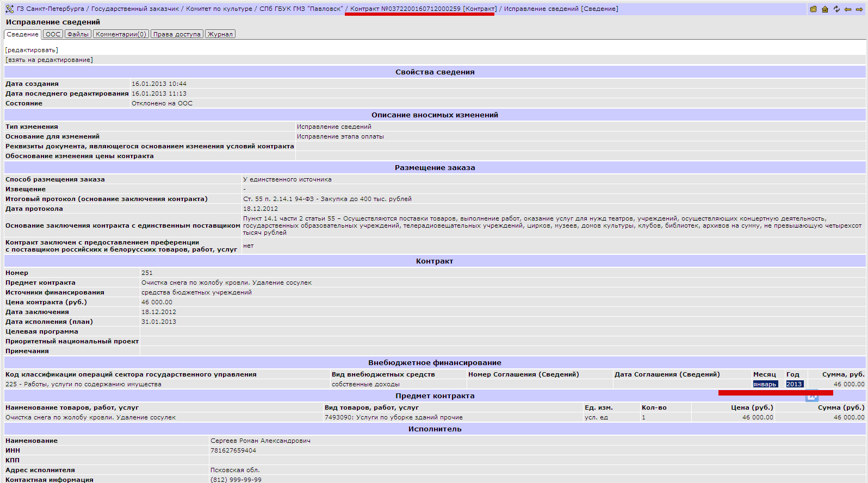Open the folder icon in the top-right toolbar
868x483 pixels.
tap(813, 9)
